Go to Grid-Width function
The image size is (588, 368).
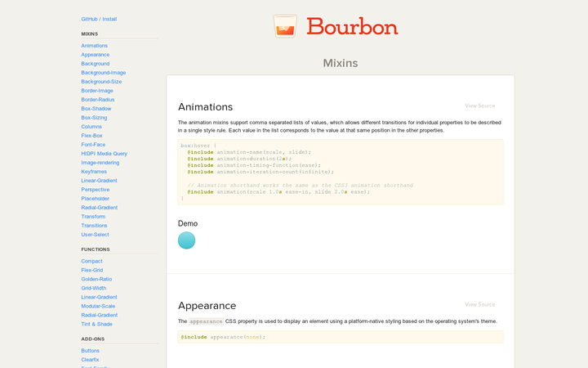(x=94, y=288)
